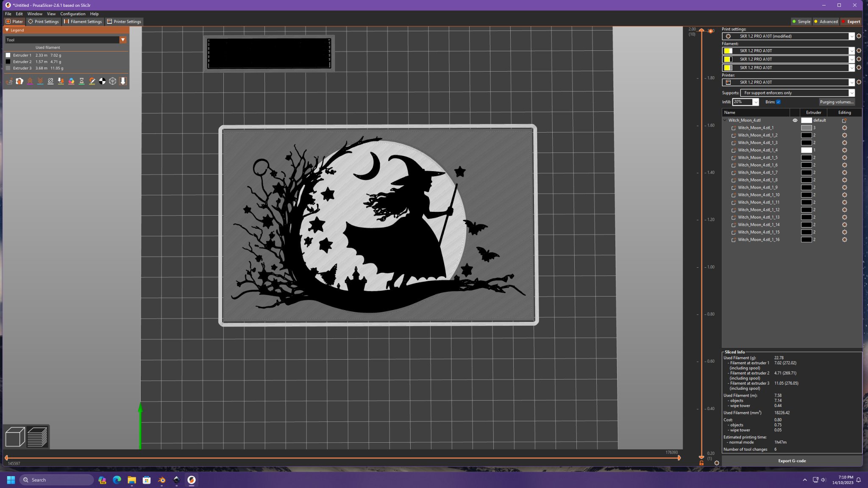Toggle the Tool marker arrow icon
Screen dimensions: 868x488
[x=123, y=81]
